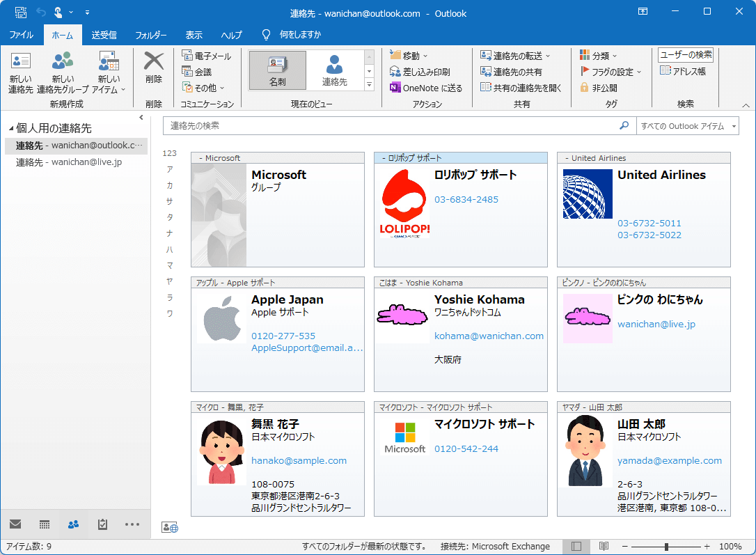Click wanichan@live.jp email link
Screen dimensions: 756x555
[656, 325]
